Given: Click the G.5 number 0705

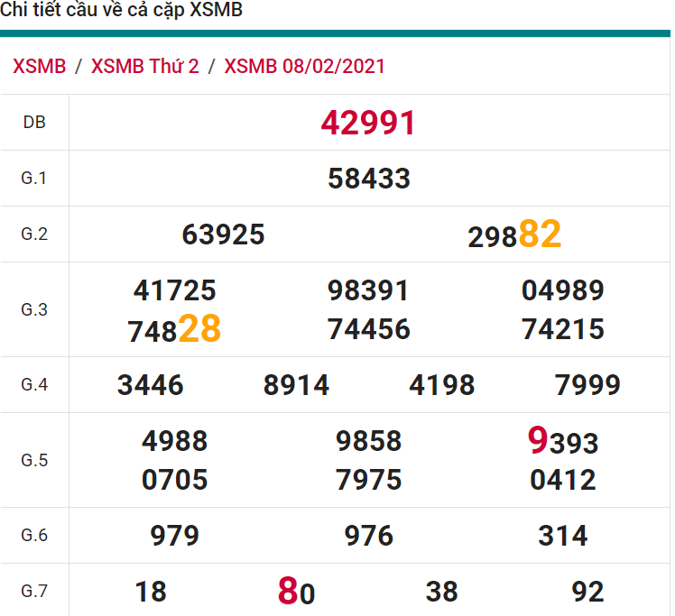Looking at the screenshot, I should tap(174, 480).
